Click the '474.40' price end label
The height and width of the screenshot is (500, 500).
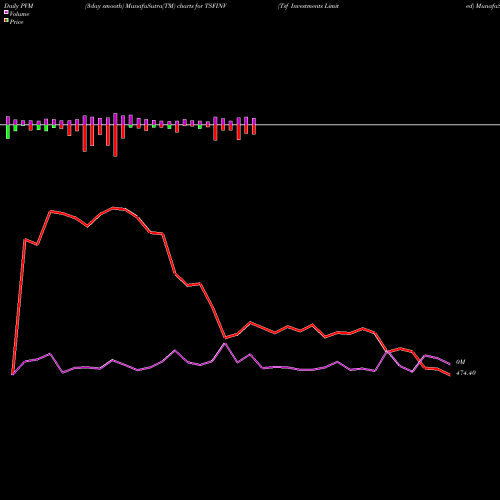tap(466, 373)
